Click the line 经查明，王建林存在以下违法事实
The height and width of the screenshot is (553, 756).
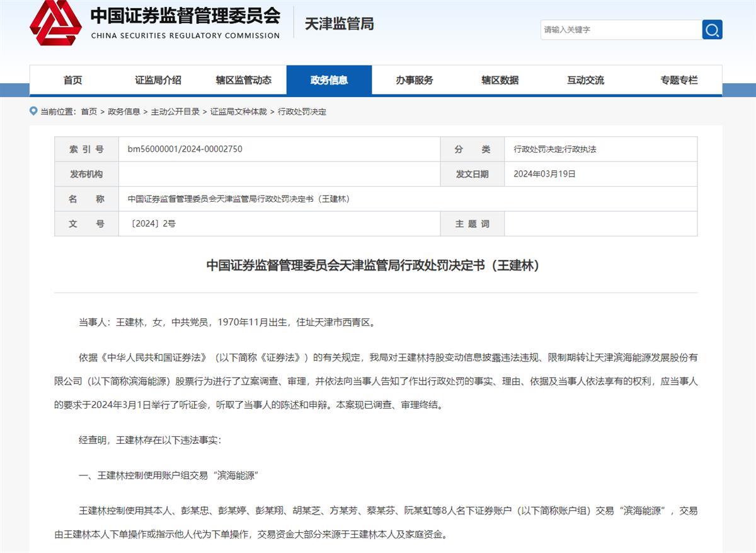tap(150, 441)
